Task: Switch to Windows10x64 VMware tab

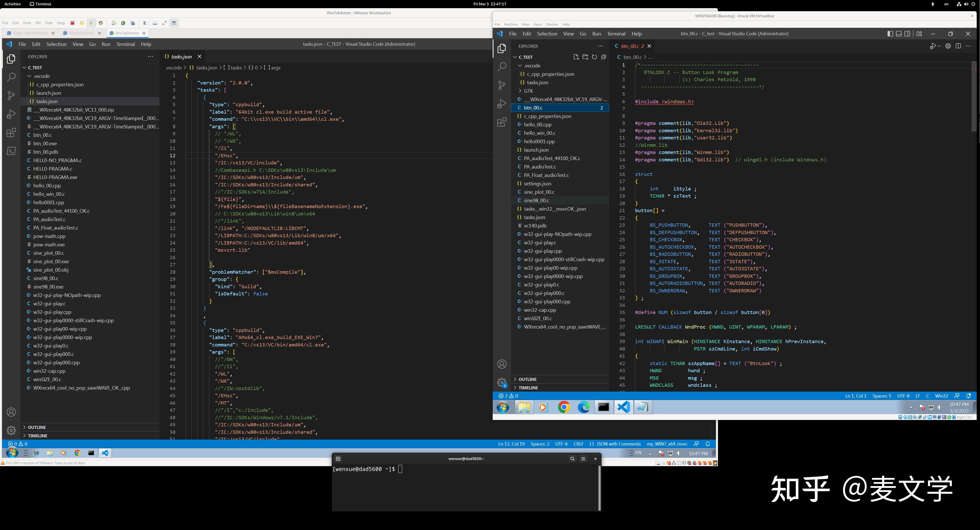Action: click(x=81, y=33)
